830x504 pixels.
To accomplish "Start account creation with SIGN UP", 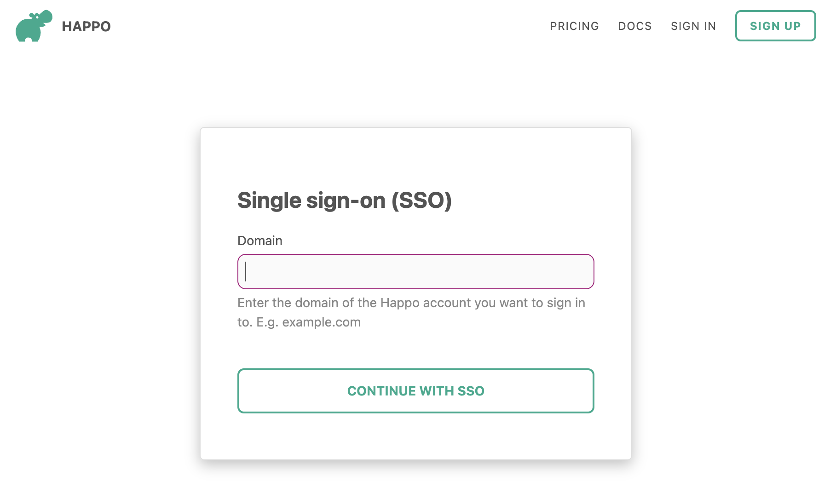I will pyautogui.click(x=775, y=26).
